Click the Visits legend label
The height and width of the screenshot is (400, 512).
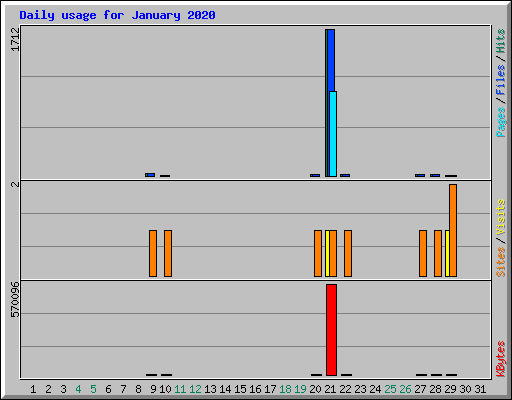click(x=501, y=217)
